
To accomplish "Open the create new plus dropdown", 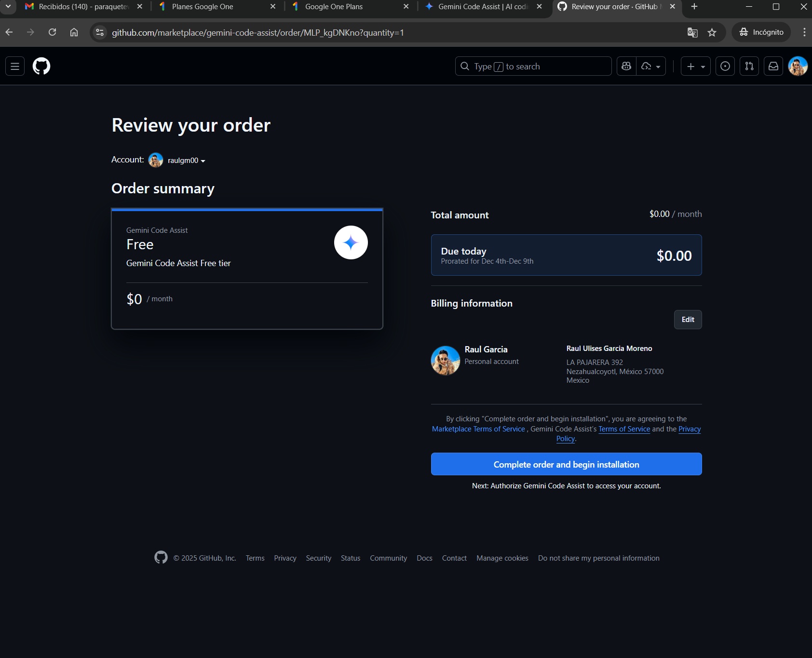I will [x=695, y=66].
